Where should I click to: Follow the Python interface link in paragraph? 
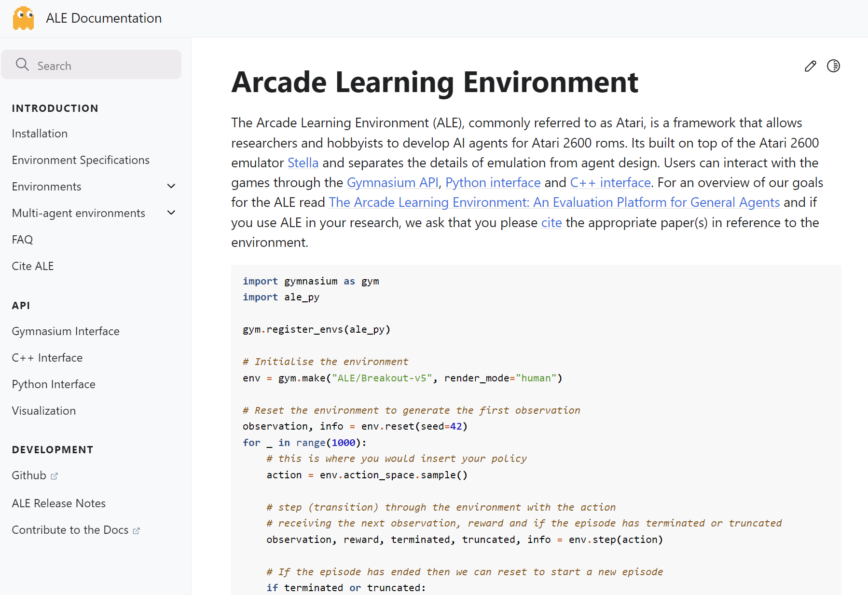493,183
